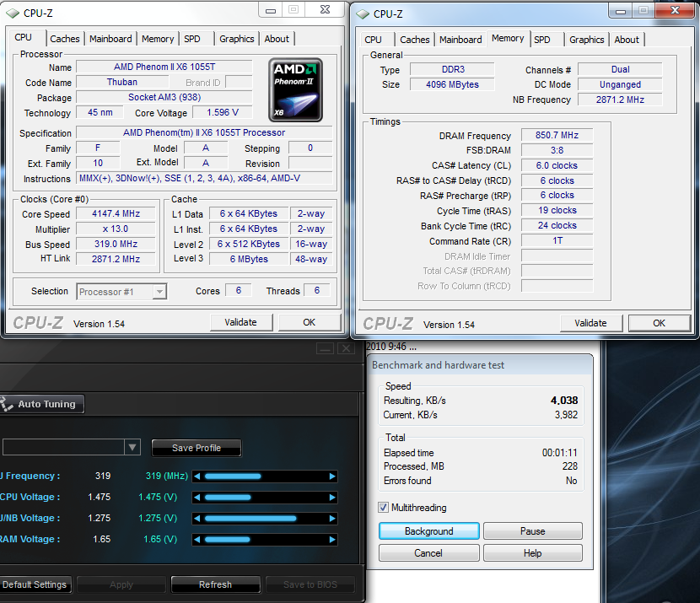The image size is (700, 603).
Task: Adjust the 1.275 V NB Voltage slider track
Action: [x=265, y=518]
